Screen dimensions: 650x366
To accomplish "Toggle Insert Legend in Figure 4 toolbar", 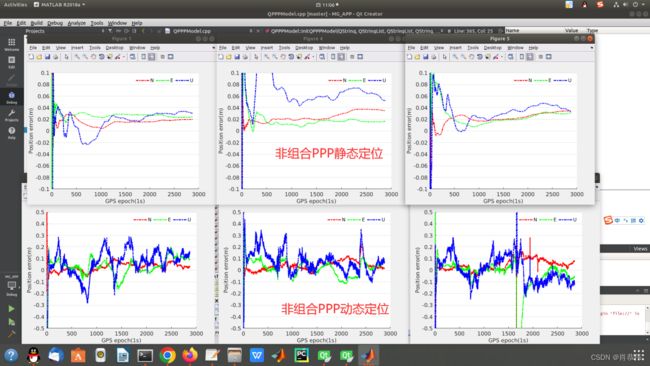I will click(x=341, y=57).
